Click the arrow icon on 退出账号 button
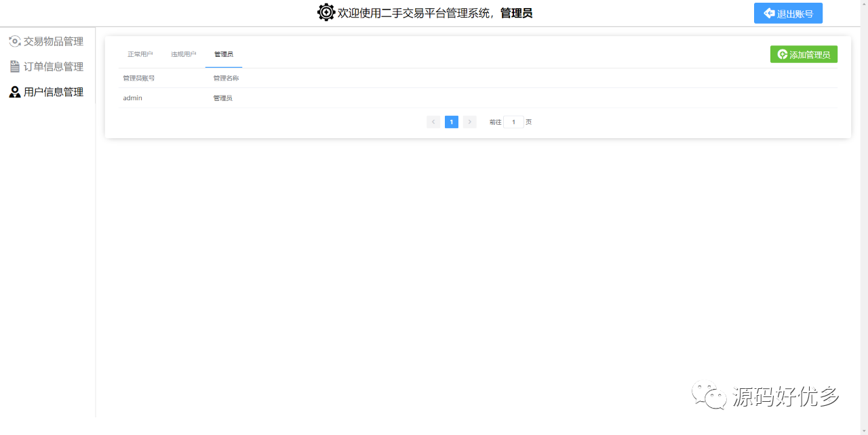Viewport: 868px width, 435px height. (769, 13)
